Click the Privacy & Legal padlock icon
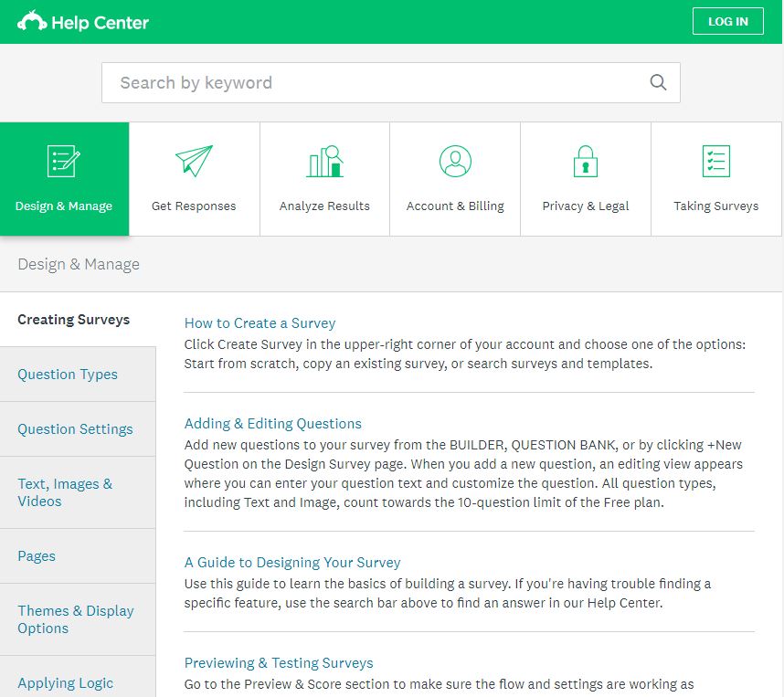Viewport: 784px width, 697px height. tap(586, 162)
